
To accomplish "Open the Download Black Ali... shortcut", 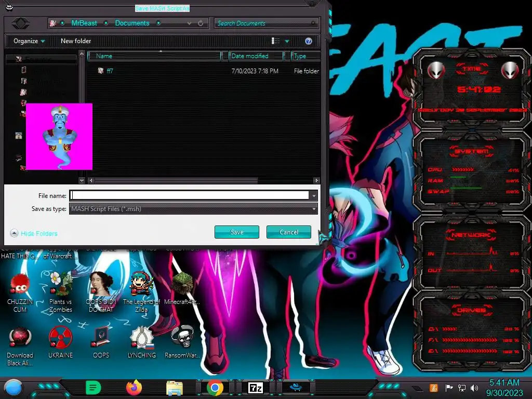I will [x=20, y=346].
